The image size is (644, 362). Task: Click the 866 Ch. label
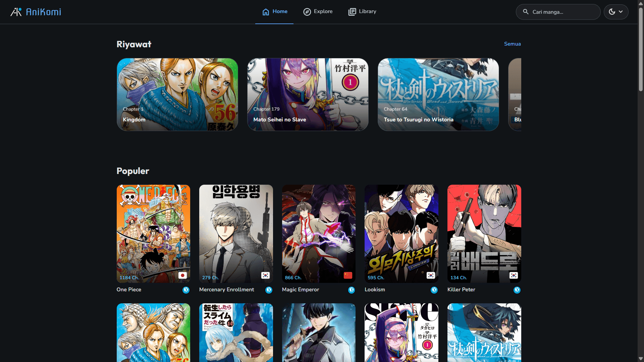(293, 278)
